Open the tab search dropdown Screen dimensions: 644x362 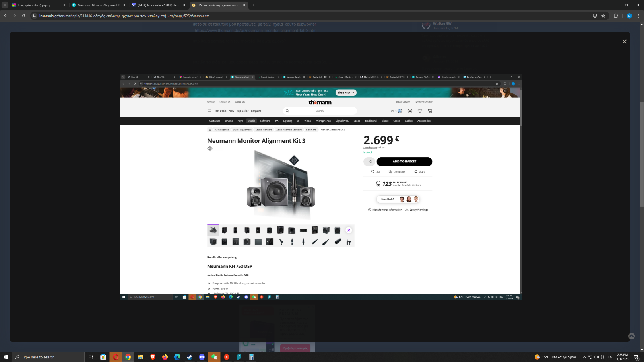pyautogui.click(x=5, y=5)
